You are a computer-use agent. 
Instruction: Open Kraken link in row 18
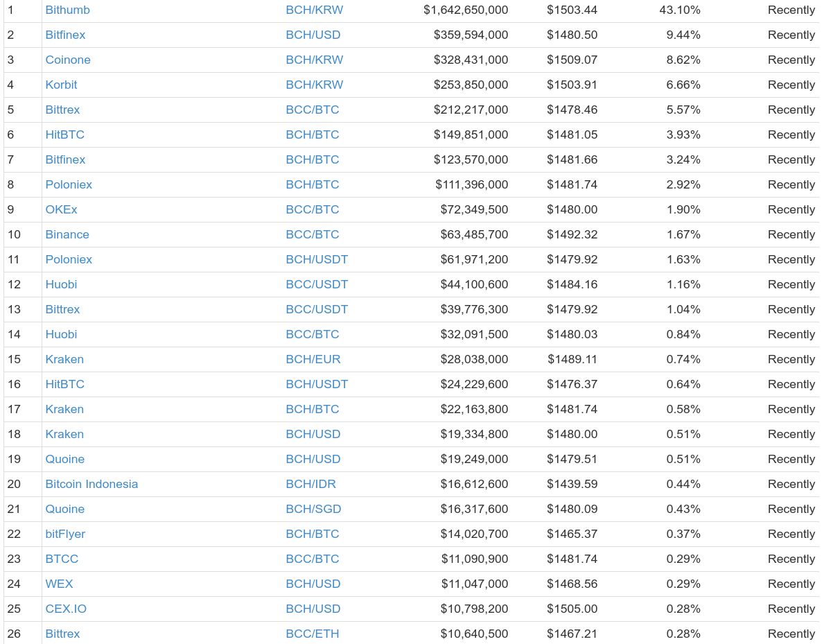tap(64, 434)
